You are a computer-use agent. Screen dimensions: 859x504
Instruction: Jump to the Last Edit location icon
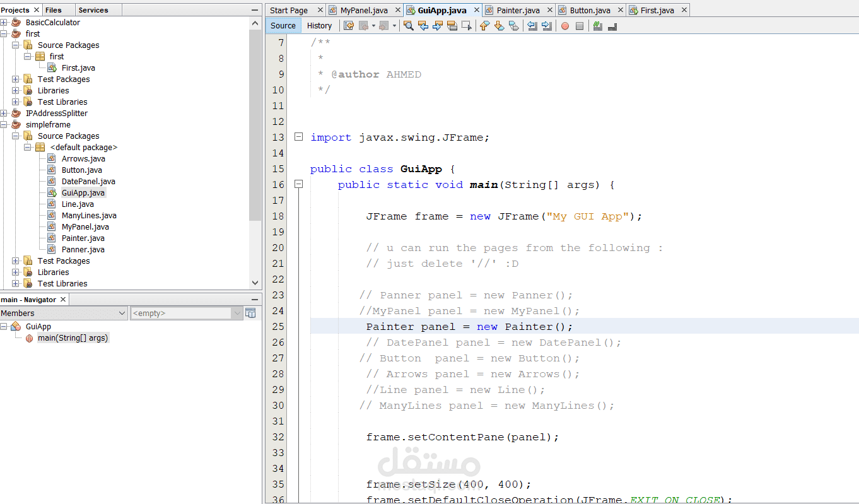[349, 26]
